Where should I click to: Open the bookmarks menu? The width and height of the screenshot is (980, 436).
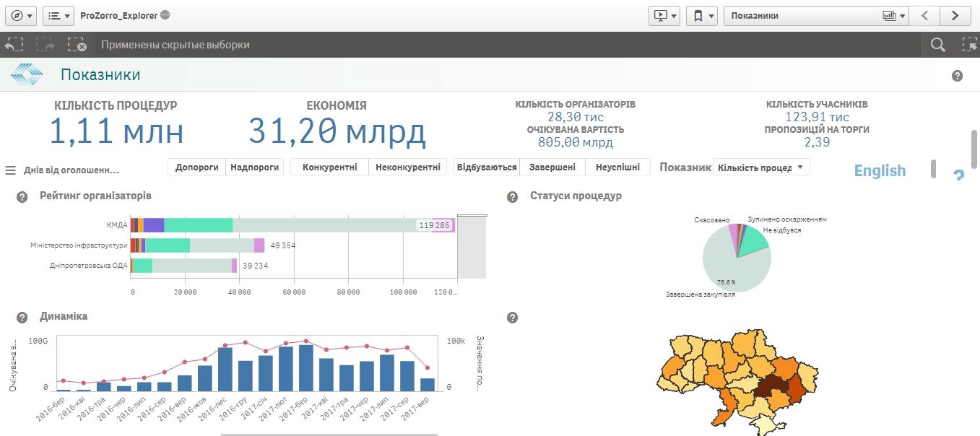point(702,15)
